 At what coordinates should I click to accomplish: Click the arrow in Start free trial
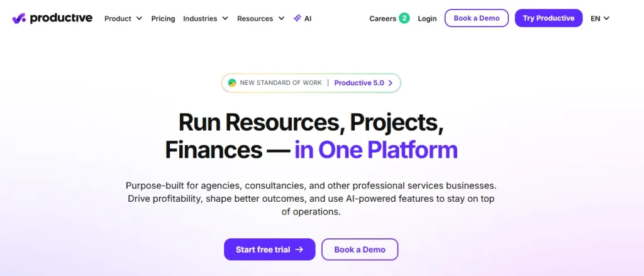coord(299,250)
